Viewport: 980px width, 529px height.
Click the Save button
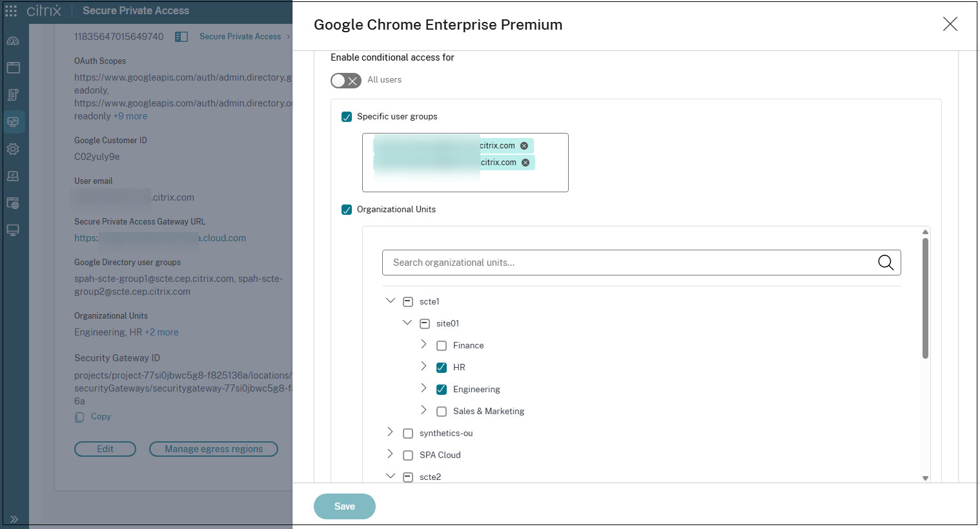point(345,506)
